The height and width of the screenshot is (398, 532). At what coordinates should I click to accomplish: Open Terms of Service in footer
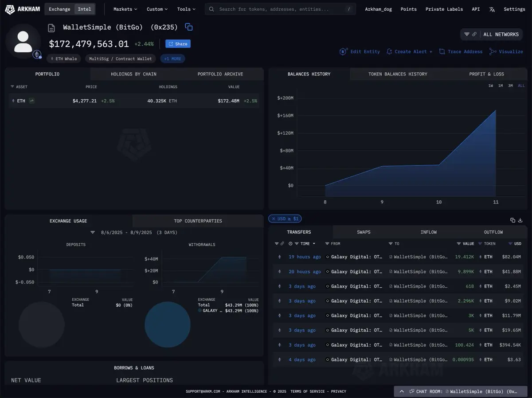coord(309,391)
